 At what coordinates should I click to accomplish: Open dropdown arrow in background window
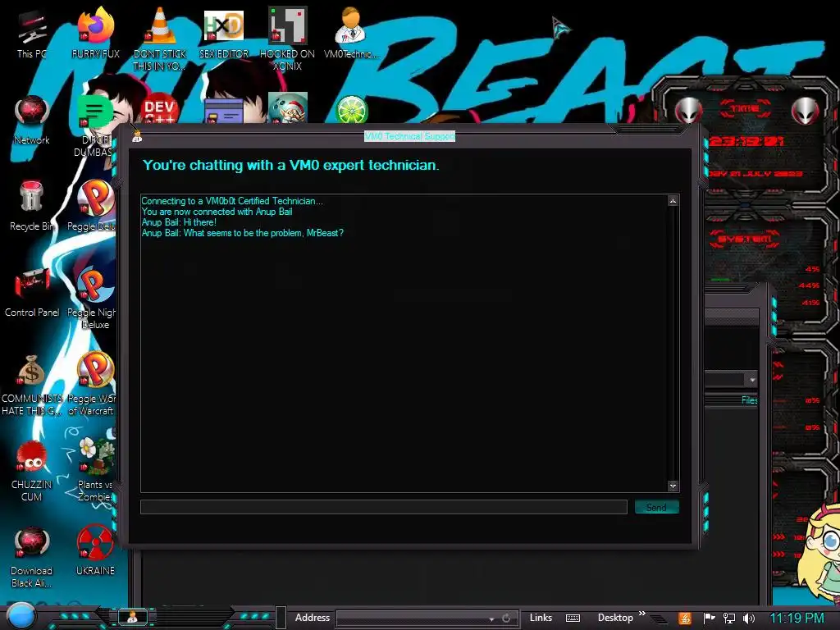[752, 380]
